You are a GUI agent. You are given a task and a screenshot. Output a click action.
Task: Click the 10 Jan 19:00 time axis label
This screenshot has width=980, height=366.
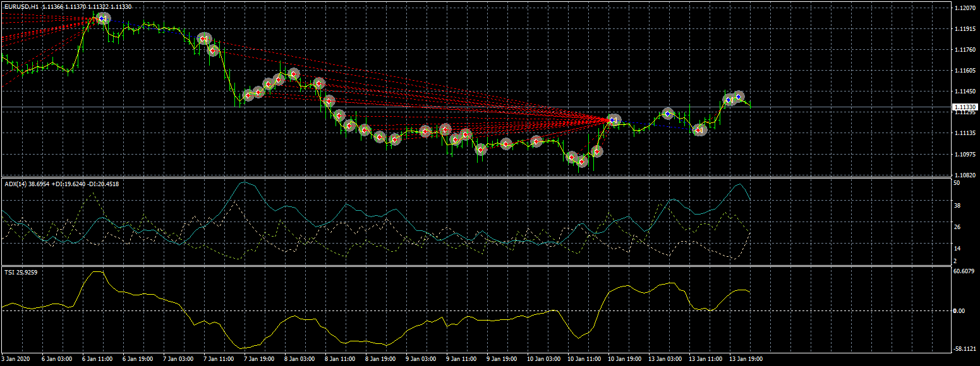click(626, 359)
